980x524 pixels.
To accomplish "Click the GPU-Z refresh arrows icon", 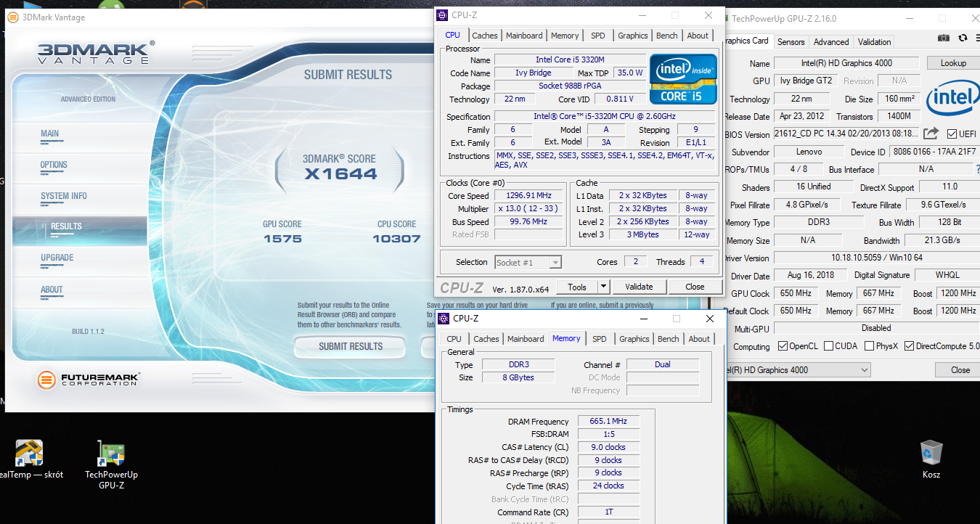I will point(963,38).
